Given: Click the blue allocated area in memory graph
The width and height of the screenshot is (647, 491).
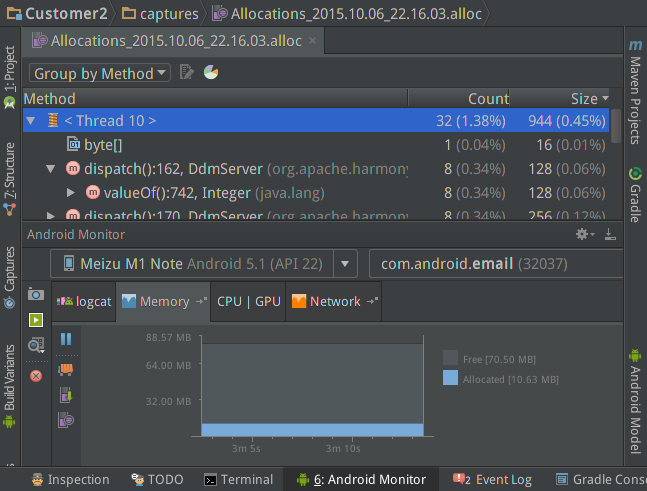Looking at the screenshot, I should tap(312, 430).
